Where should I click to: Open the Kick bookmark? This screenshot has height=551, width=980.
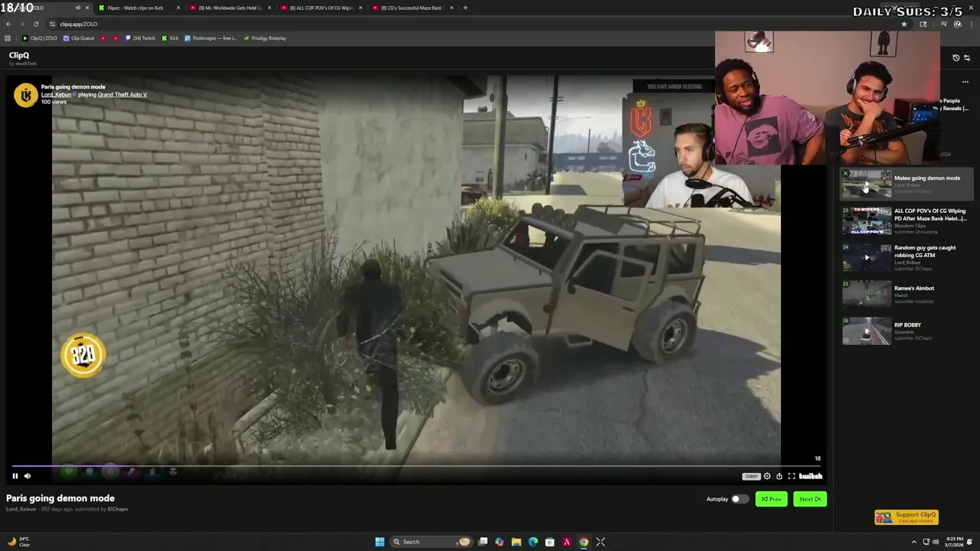170,38
